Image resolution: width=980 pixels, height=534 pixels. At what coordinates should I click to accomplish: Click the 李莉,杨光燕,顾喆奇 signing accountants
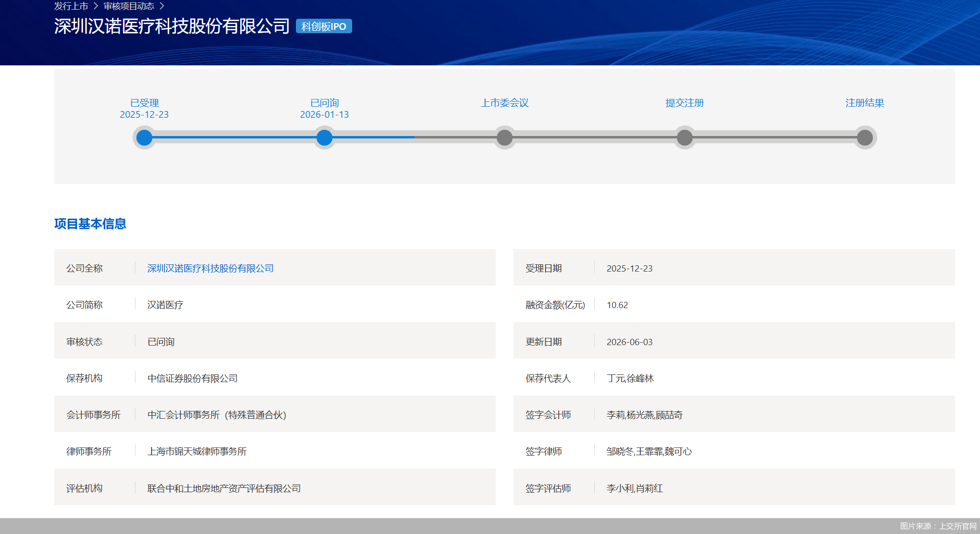[x=645, y=415]
